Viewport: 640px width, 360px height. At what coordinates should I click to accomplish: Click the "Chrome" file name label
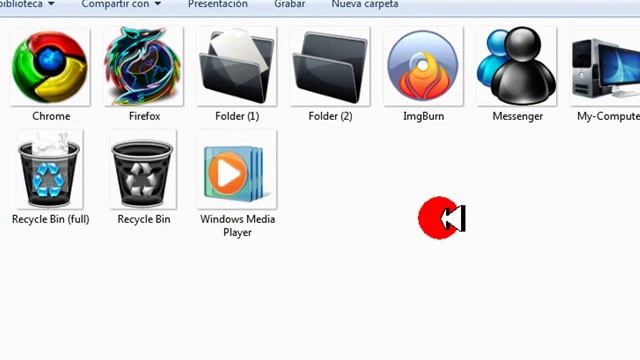click(x=51, y=116)
